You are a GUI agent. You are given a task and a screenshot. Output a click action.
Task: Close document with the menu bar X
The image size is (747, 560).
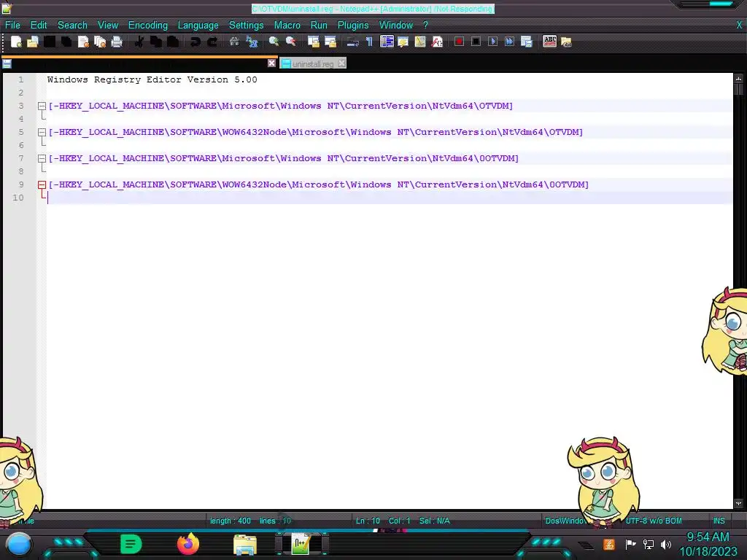point(740,26)
